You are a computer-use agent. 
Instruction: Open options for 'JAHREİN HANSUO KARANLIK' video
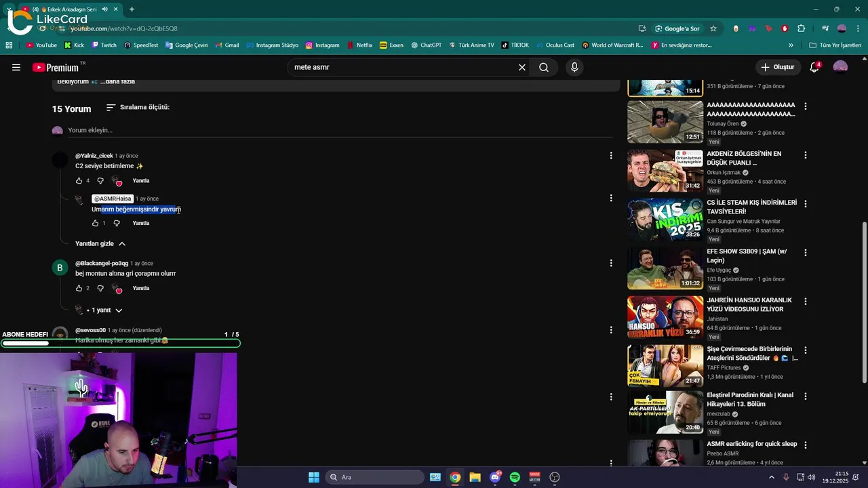(806, 302)
